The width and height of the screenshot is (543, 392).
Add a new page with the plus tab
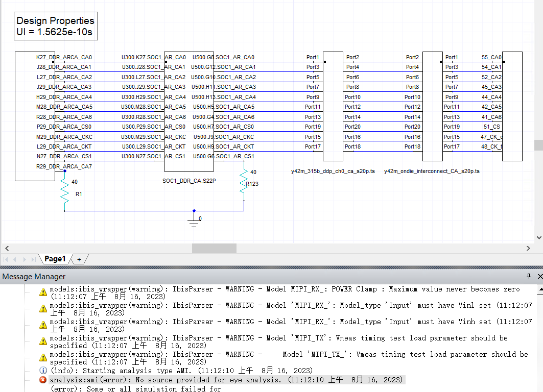pyautogui.click(x=79, y=259)
